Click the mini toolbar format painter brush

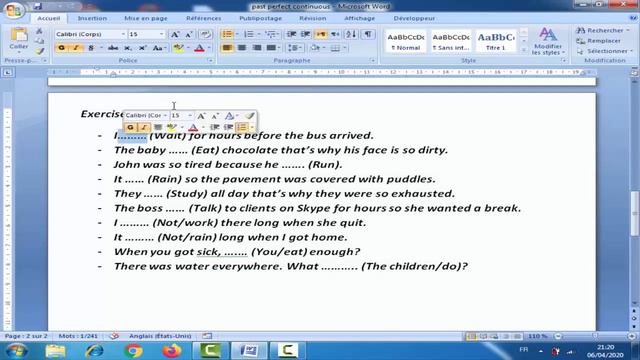[x=250, y=116]
